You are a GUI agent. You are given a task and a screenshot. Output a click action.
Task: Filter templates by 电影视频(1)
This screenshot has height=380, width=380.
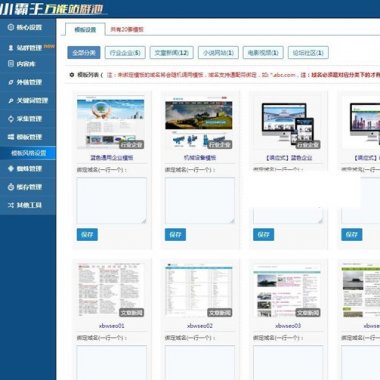tap(263, 53)
